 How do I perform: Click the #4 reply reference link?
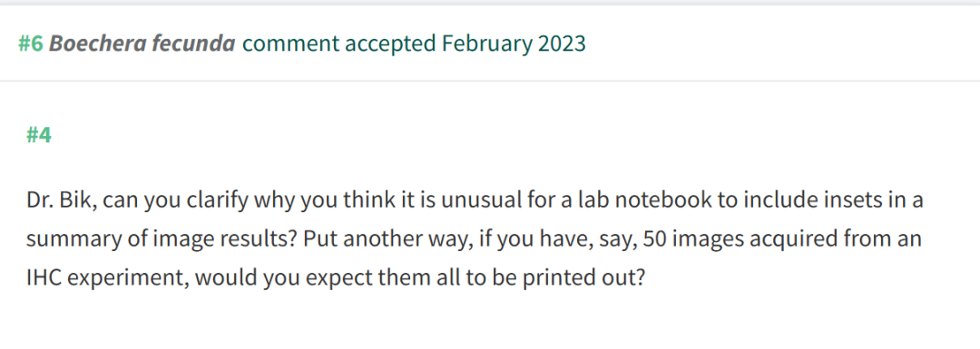39,135
